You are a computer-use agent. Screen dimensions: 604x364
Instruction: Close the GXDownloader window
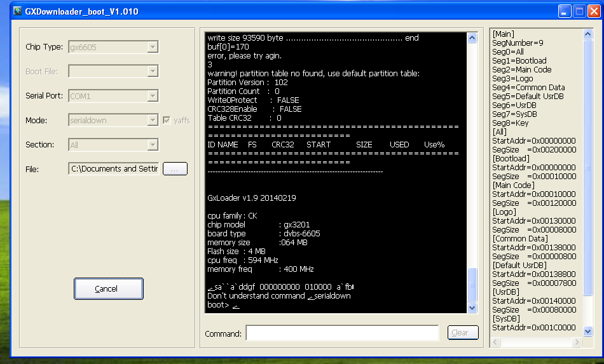594,11
